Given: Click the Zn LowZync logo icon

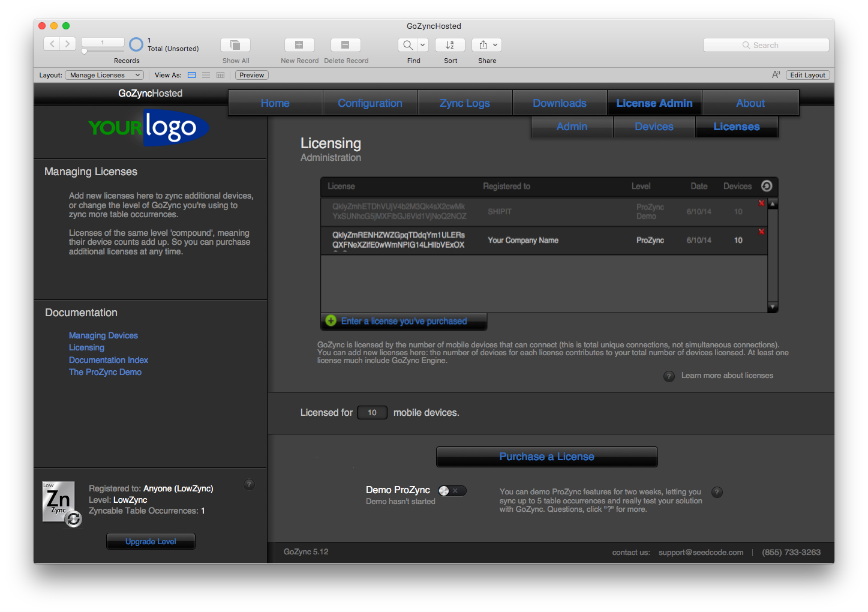Looking at the screenshot, I should [x=61, y=503].
